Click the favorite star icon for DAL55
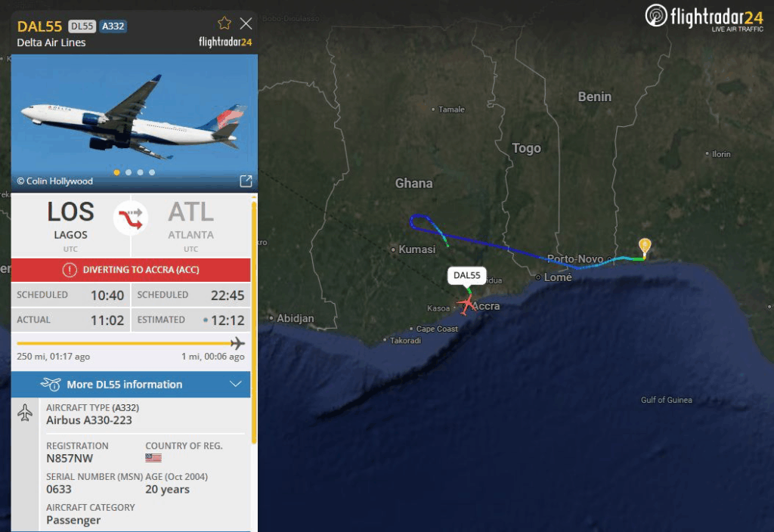The width and height of the screenshot is (774, 532). [224, 23]
